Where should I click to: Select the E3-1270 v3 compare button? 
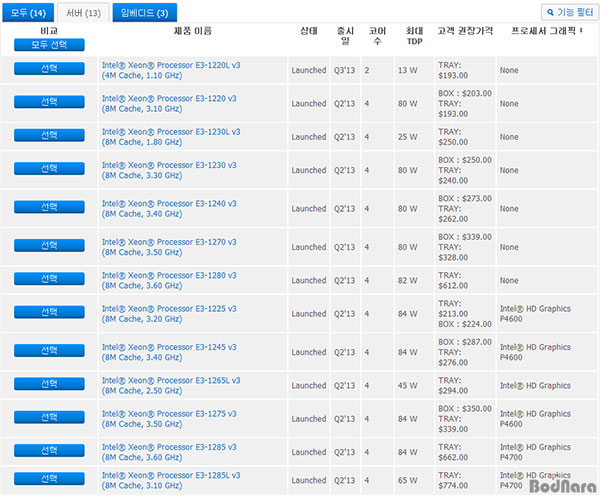[x=49, y=245]
